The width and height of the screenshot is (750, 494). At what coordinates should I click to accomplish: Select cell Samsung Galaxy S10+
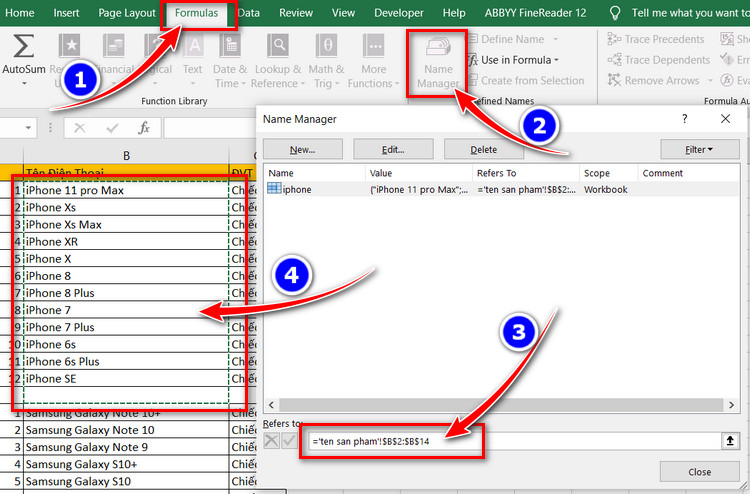(126, 464)
